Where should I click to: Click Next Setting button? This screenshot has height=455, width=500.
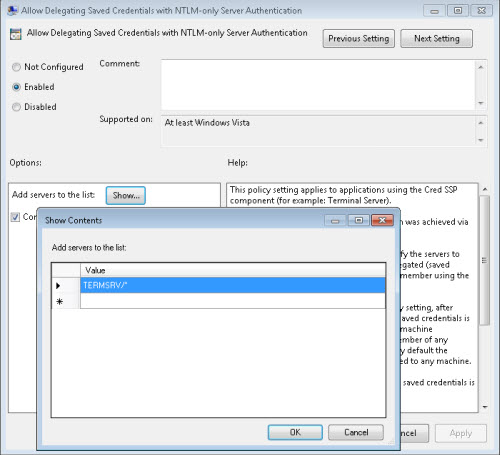(437, 39)
